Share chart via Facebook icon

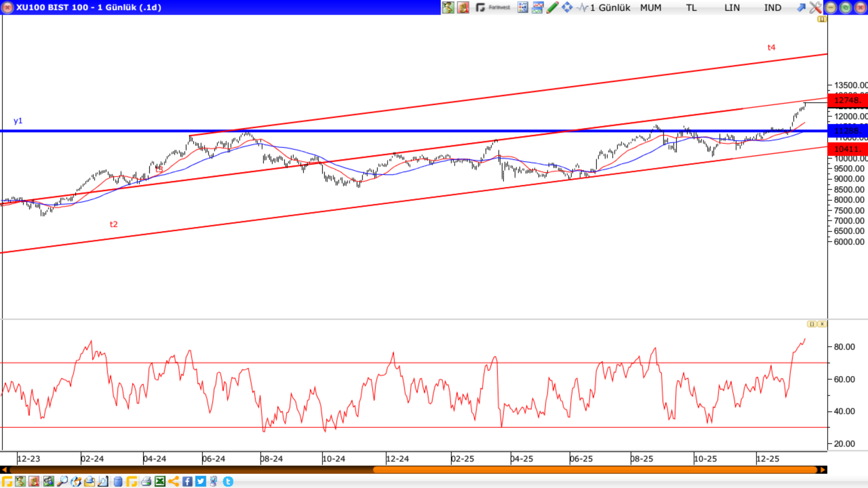187,481
